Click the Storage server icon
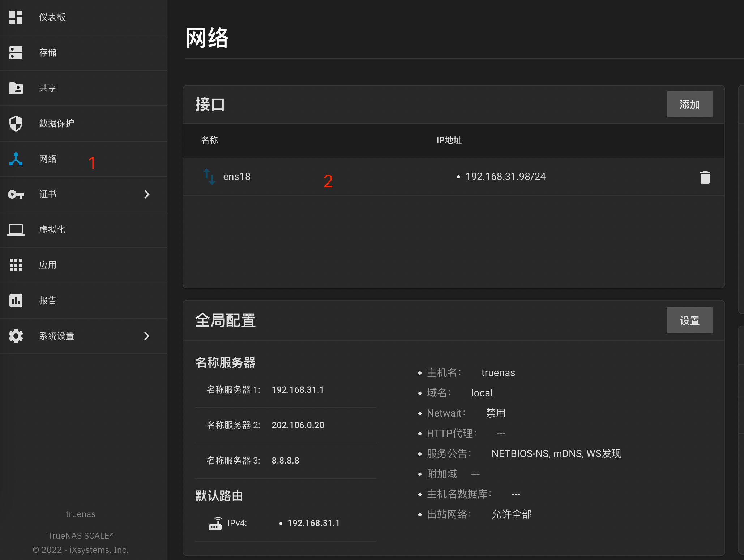 coord(16,52)
